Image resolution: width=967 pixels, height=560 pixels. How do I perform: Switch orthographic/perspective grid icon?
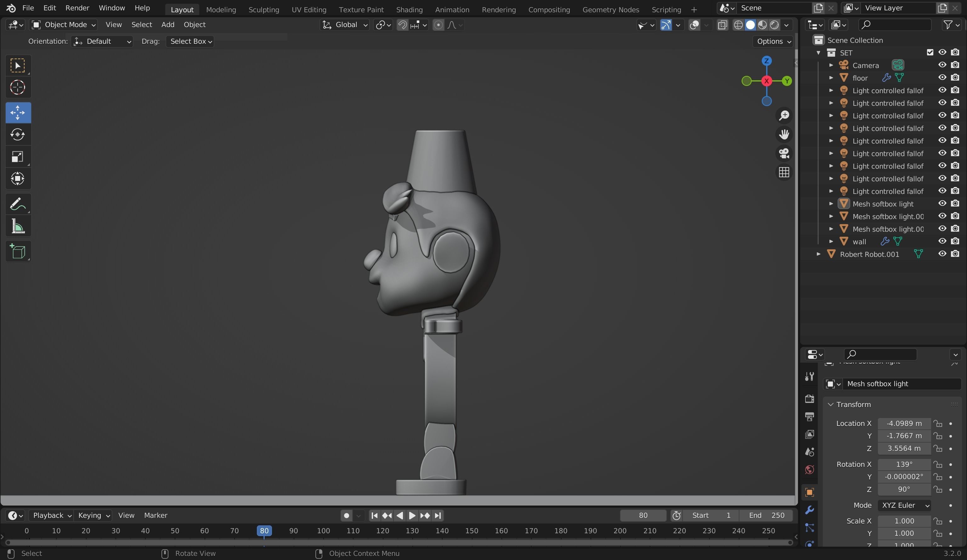(x=784, y=172)
